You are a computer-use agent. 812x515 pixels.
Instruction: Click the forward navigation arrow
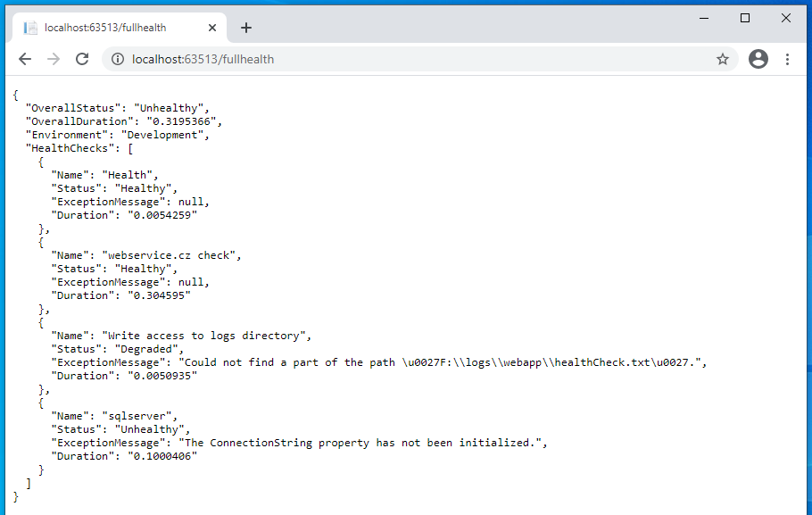click(x=54, y=59)
